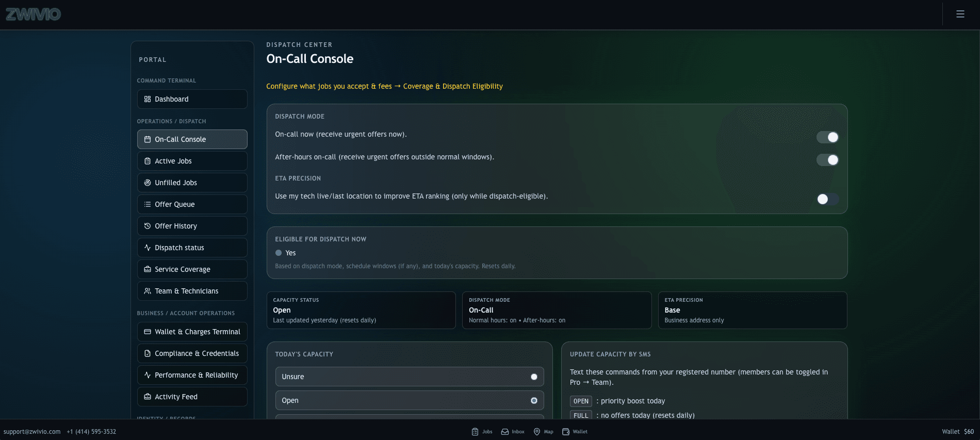Open the Inbox icon in bottom bar

505,432
